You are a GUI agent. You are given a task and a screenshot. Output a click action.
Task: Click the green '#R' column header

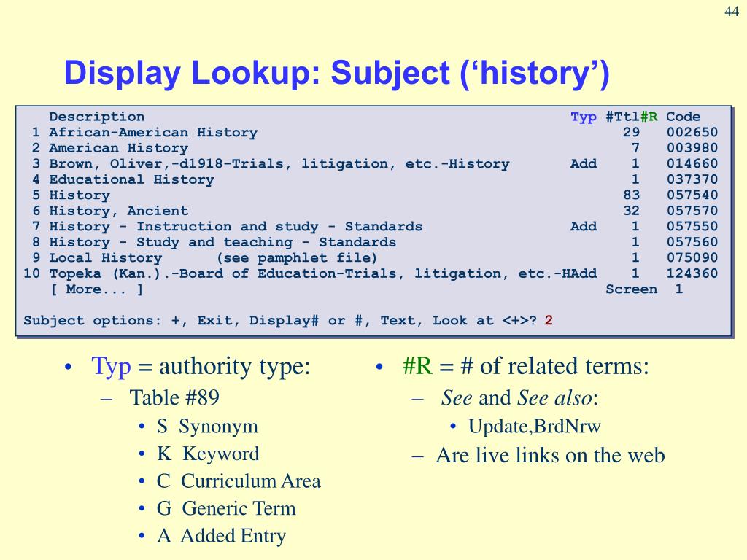649,117
